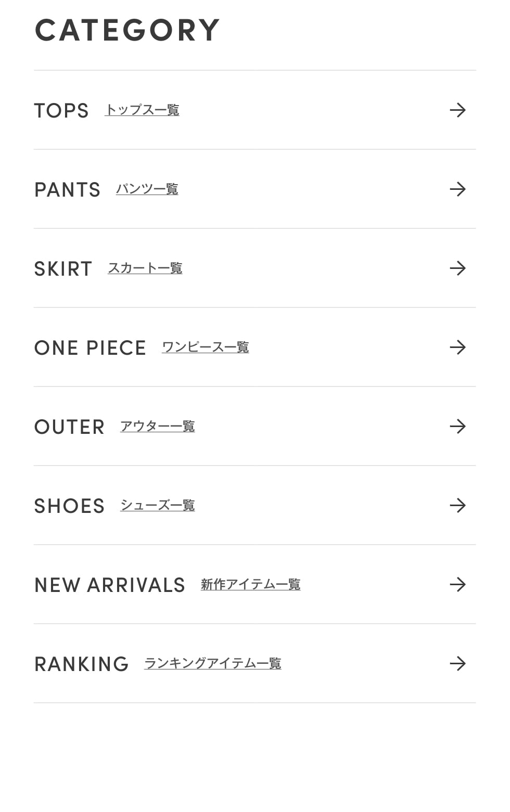Click the arrow icon in PANTS row
The width and height of the screenshot is (510, 812).
[457, 189]
